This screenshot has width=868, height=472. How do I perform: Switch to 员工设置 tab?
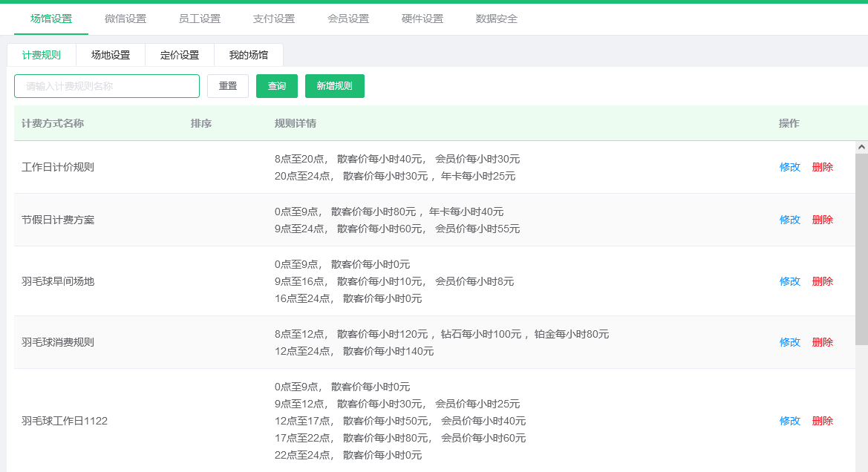tap(200, 19)
